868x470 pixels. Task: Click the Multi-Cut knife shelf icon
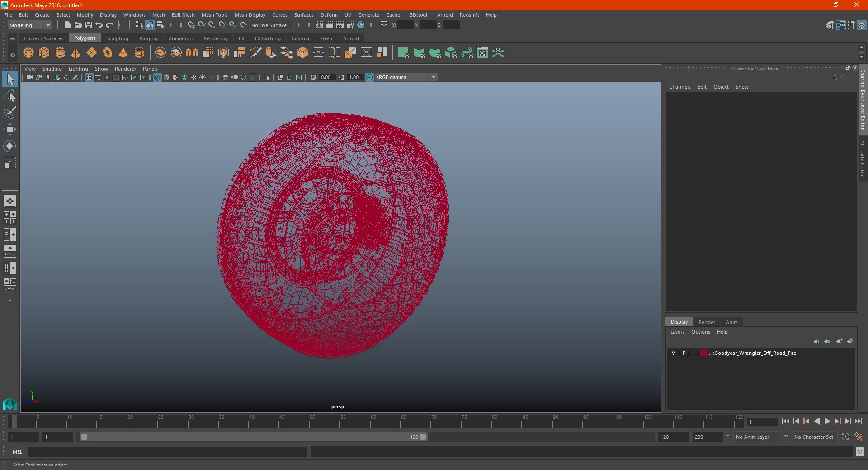[x=255, y=53]
